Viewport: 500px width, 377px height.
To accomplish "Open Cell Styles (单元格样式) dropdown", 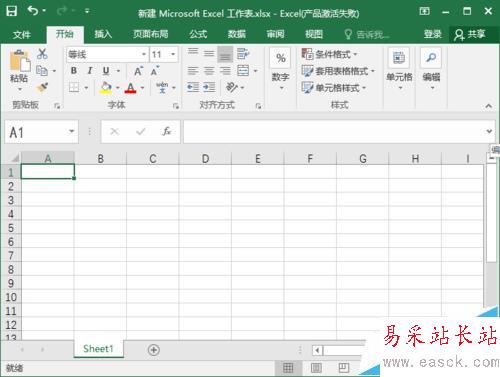I will point(334,88).
